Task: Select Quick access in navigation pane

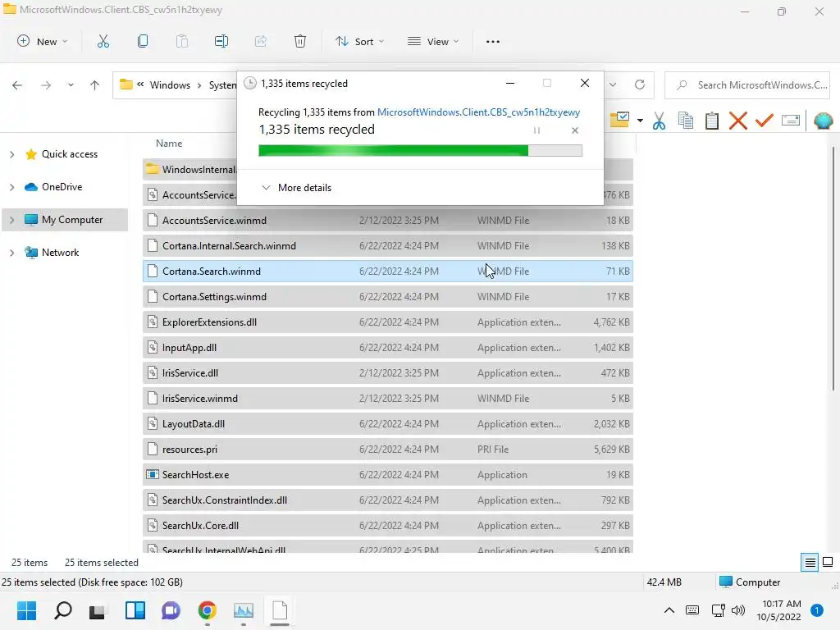Action: 70,154
